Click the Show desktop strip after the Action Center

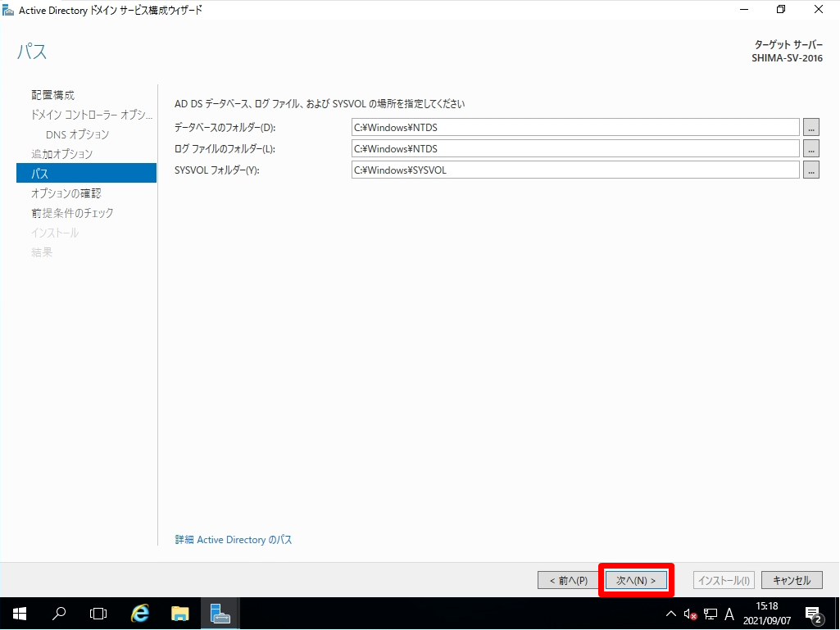tap(837, 614)
